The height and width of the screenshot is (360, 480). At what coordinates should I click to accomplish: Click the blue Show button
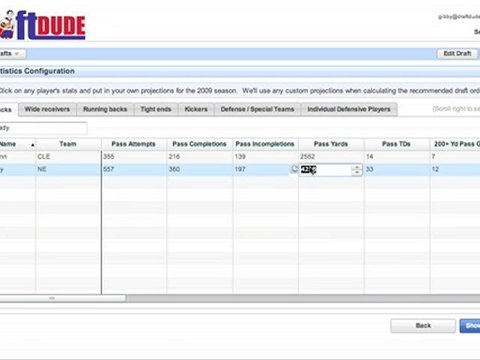tap(470, 326)
